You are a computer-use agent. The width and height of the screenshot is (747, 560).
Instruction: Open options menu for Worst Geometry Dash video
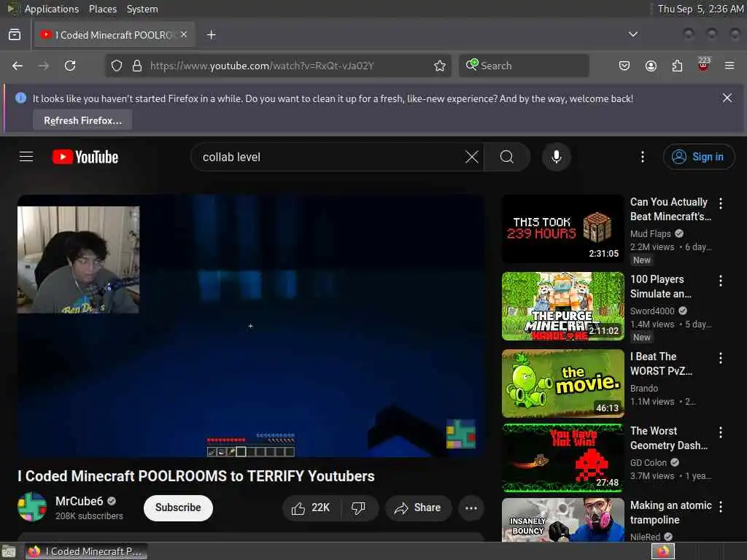(721, 432)
